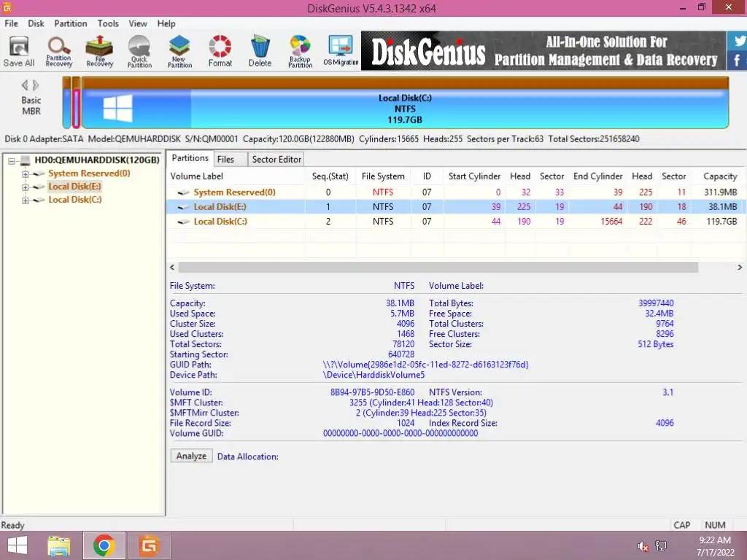This screenshot has width=747, height=560.
Task: Open File Explorer from the taskbar
Action: 59,545
